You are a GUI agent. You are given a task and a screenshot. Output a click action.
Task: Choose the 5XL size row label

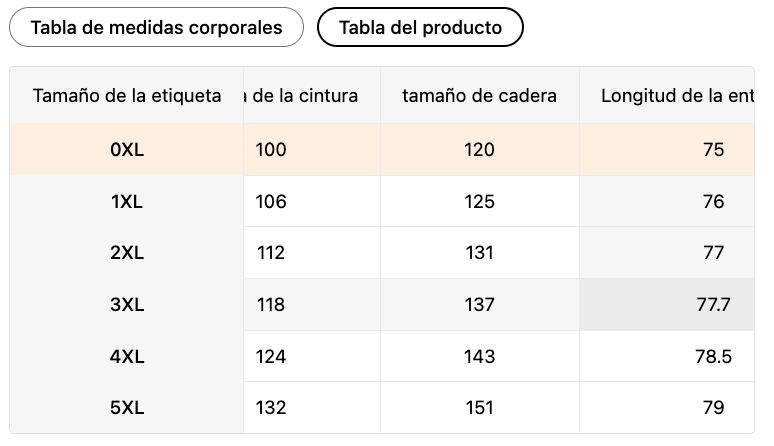[x=127, y=408]
